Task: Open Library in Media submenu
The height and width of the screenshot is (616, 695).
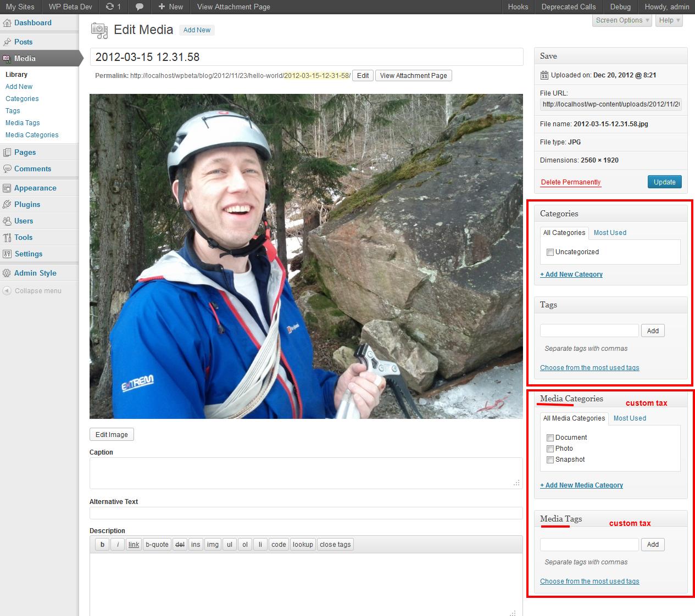Action: pyautogui.click(x=16, y=75)
